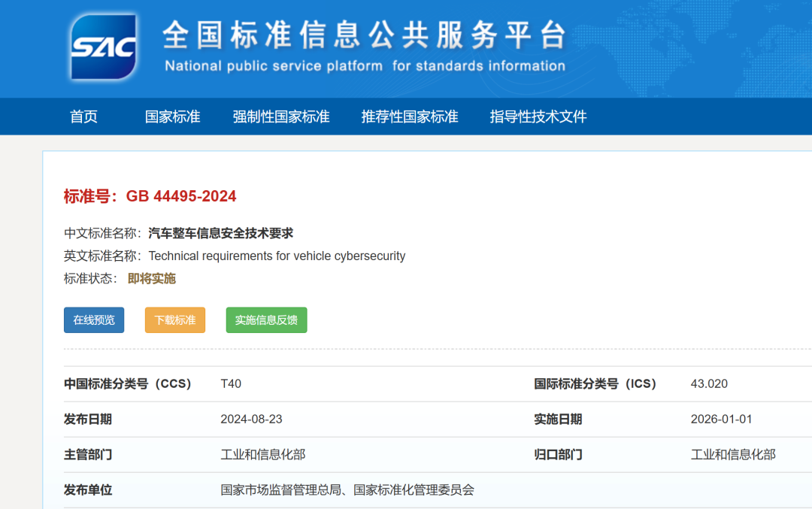Click the CCS value T40
This screenshot has width=812, height=509.
click(x=231, y=383)
